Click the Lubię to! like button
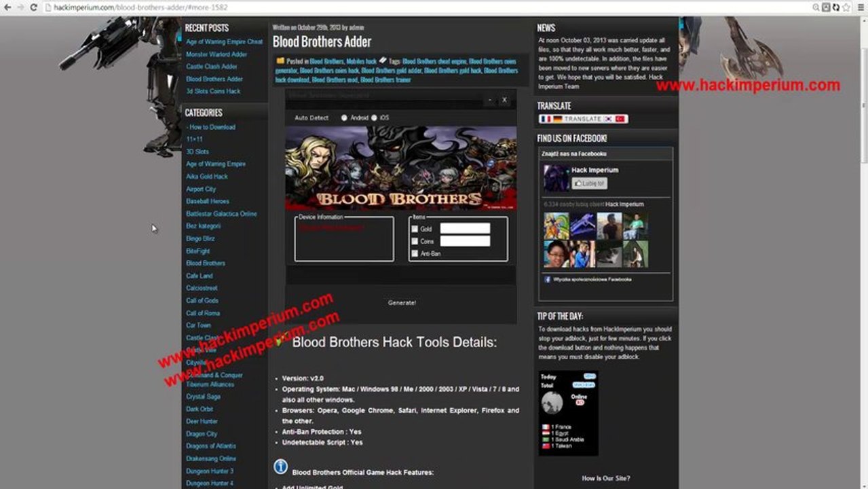 click(590, 183)
